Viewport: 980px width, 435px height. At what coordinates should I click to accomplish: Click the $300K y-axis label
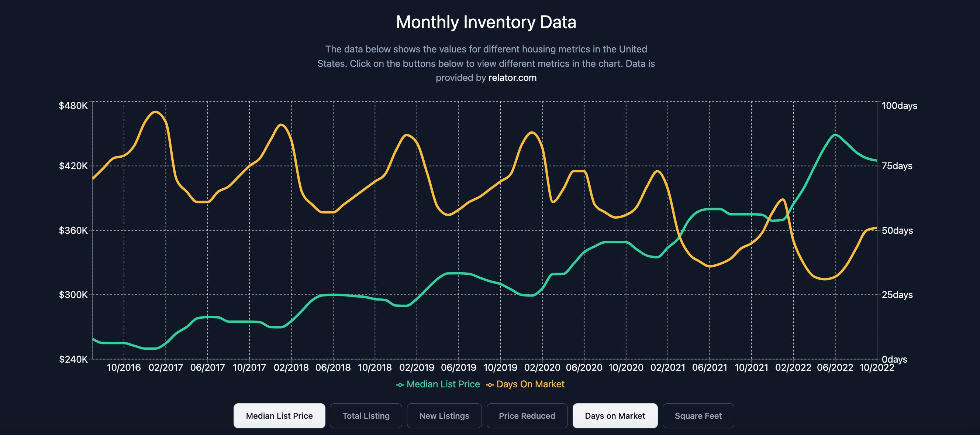(73, 295)
